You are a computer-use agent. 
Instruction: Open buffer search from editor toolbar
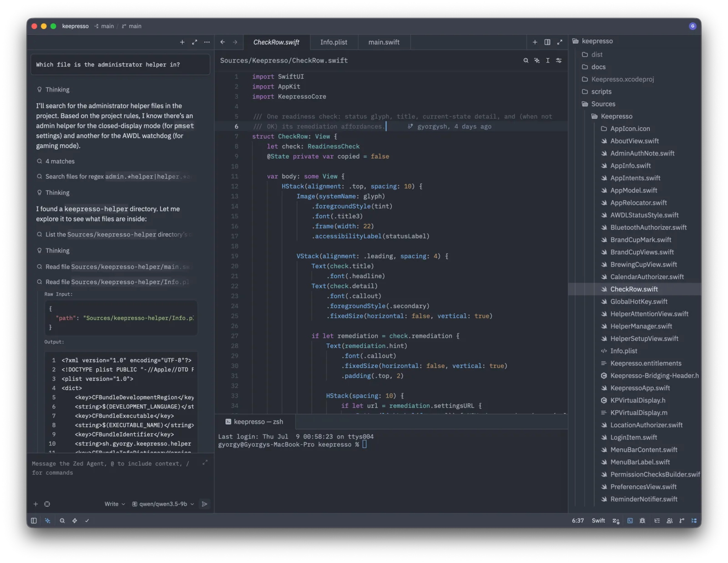(x=526, y=60)
